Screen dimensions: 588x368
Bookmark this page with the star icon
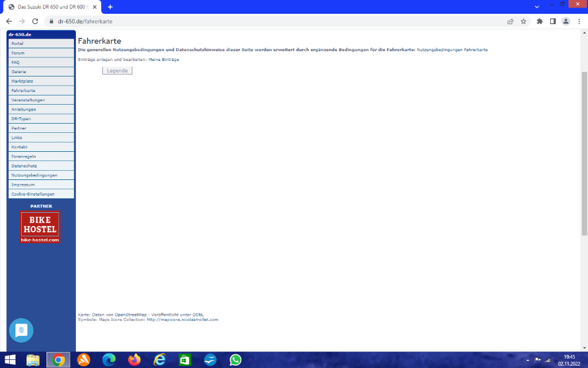pos(524,21)
